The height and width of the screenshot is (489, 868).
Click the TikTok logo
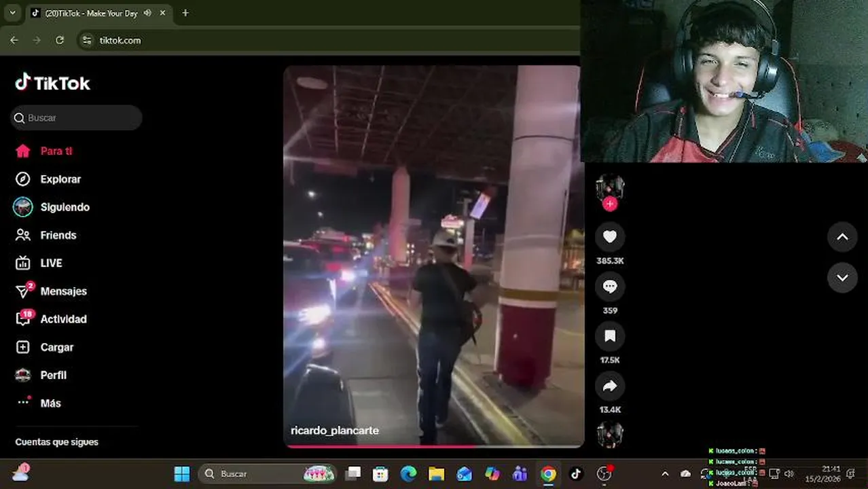click(52, 83)
